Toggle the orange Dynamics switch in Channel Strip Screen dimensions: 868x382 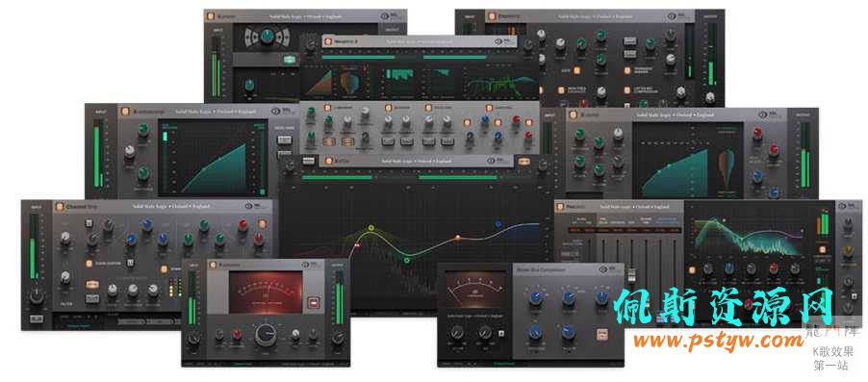pyautogui.click(x=165, y=269)
